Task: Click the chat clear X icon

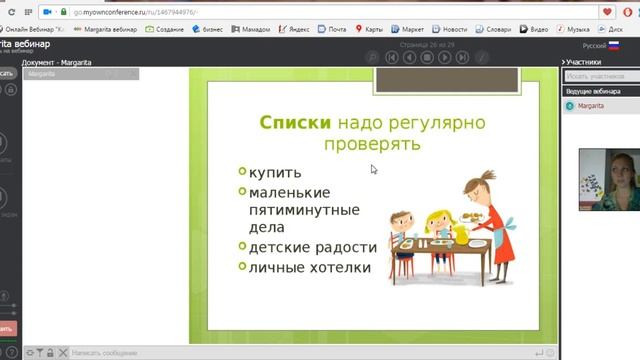Action: click(63, 353)
